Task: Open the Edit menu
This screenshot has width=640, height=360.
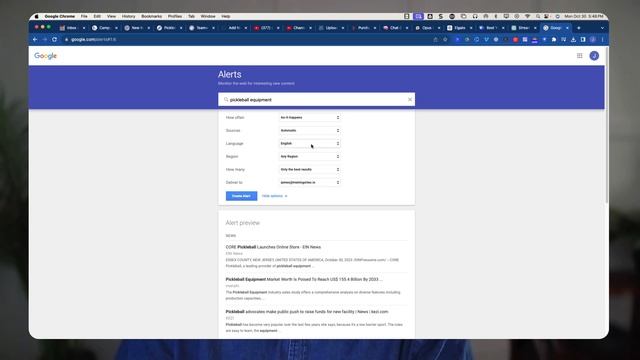Action: click(97, 16)
